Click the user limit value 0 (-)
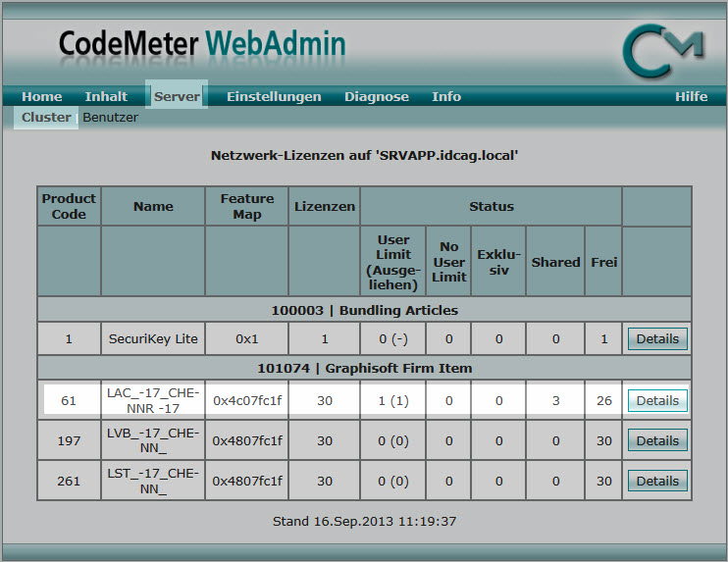Image resolution: width=728 pixels, height=562 pixels. click(393, 338)
